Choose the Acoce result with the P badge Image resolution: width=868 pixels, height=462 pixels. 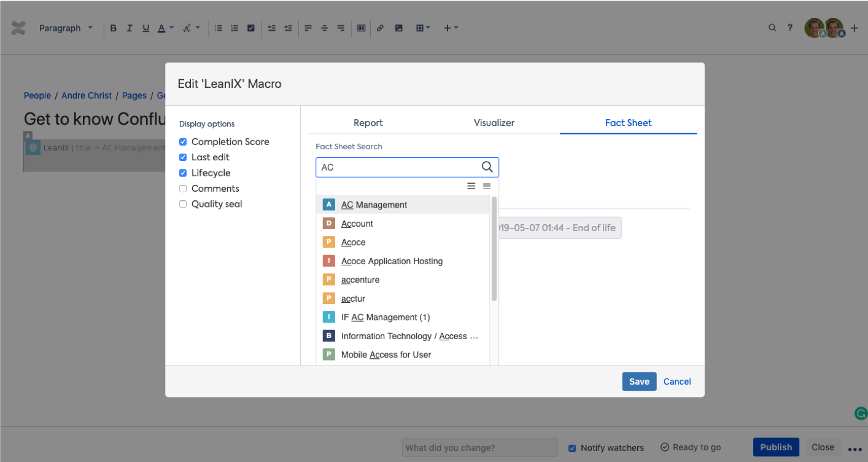pyautogui.click(x=403, y=242)
